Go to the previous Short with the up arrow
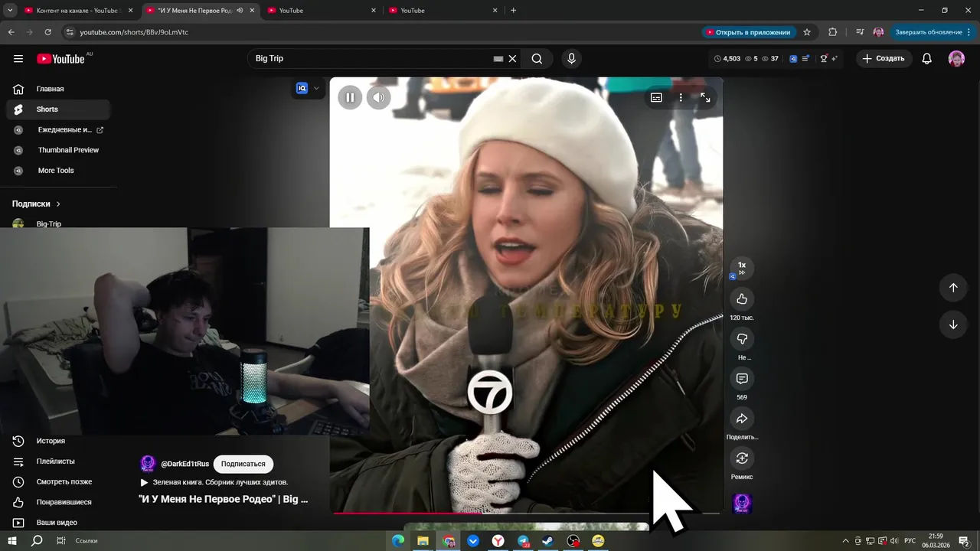 click(953, 288)
